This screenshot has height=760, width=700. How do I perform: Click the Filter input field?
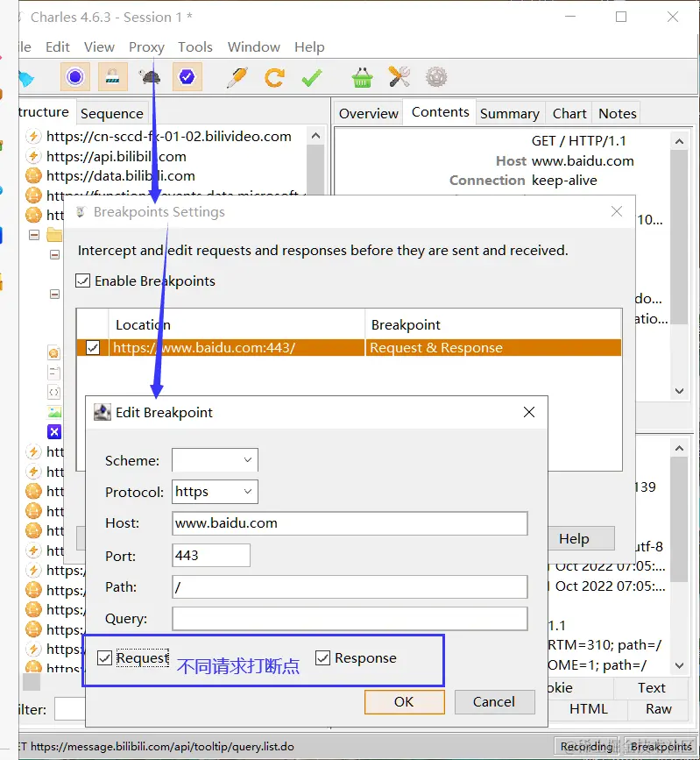point(70,709)
